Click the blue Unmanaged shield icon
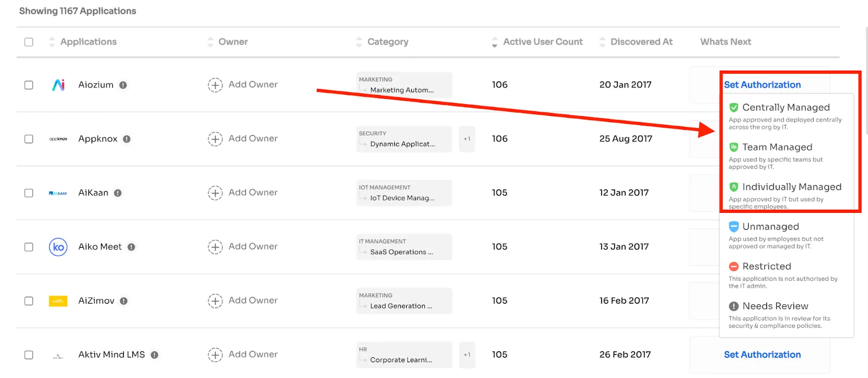 733,226
